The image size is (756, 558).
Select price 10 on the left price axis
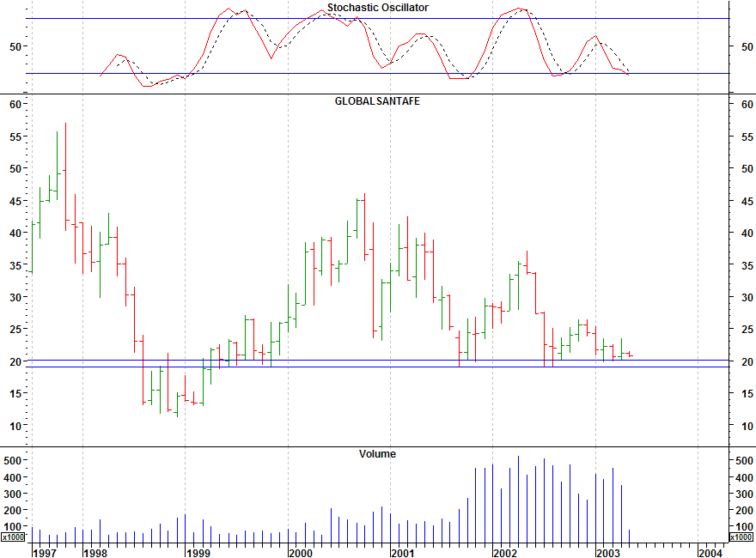[15, 426]
